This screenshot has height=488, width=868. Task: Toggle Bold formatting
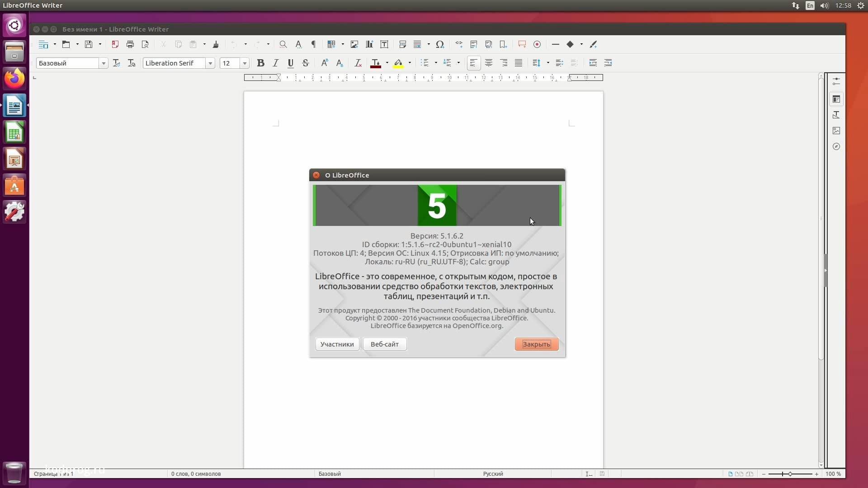261,63
